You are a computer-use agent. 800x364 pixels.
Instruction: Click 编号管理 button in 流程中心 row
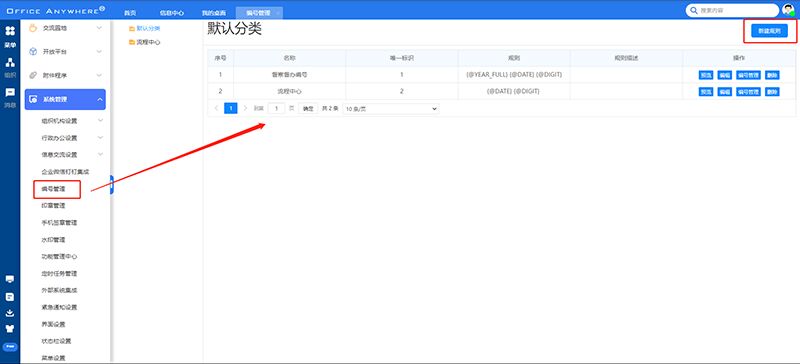[x=748, y=92]
